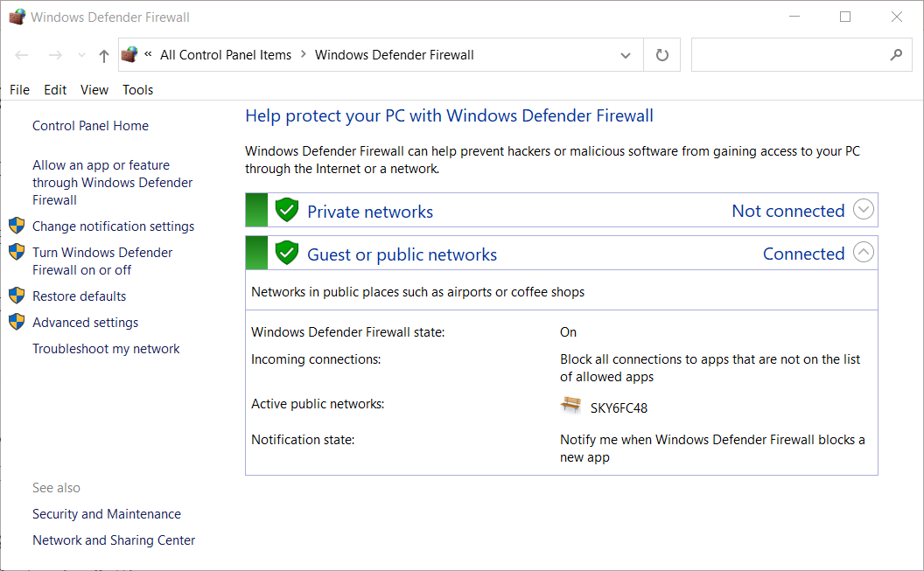
Task: Open the Tools menu
Action: [x=138, y=89]
